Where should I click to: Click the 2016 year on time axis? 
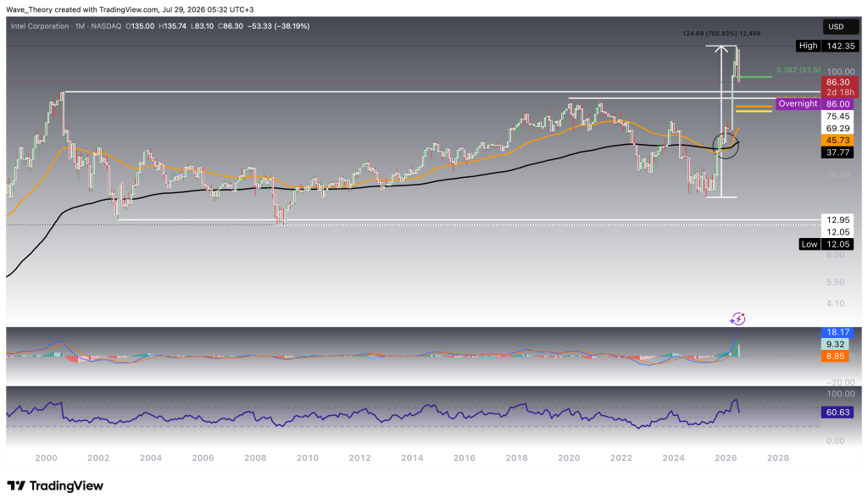pyautogui.click(x=464, y=457)
